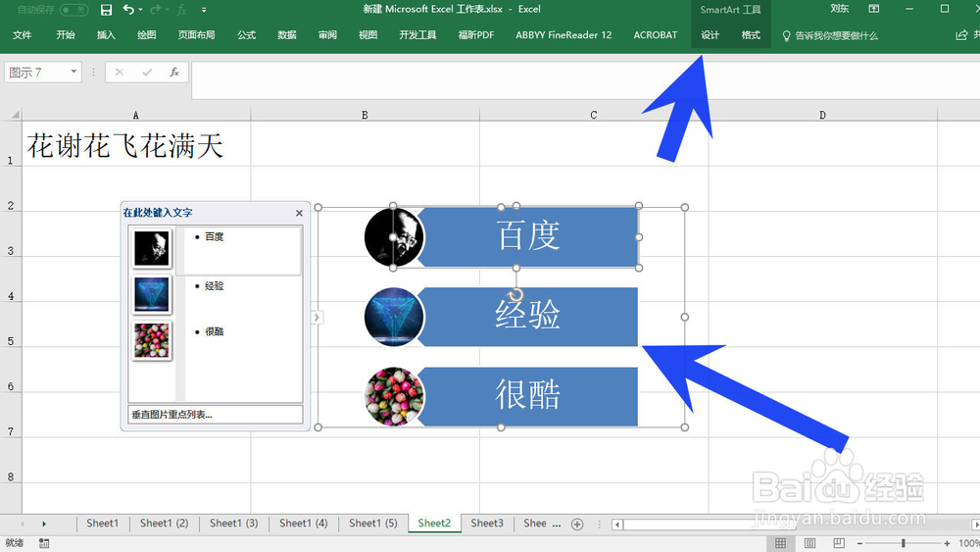Screen dimensions: 980x552
Task: Click the Insert Function fx icon
Action: tap(174, 73)
